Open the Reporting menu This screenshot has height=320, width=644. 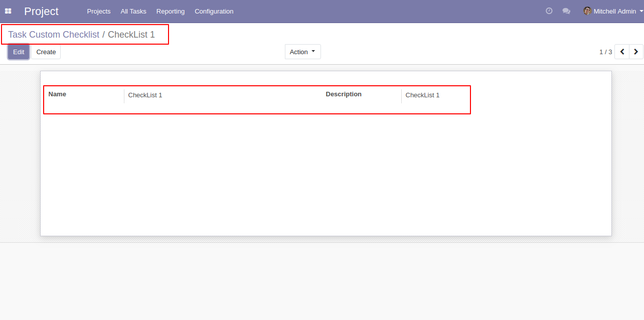[x=171, y=11]
